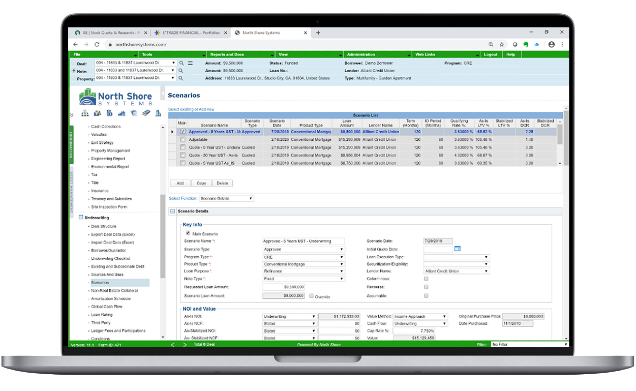This screenshot has width=636, height=391.
Task: Open the Reports and Docs menu
Action: tap(241, 54)
